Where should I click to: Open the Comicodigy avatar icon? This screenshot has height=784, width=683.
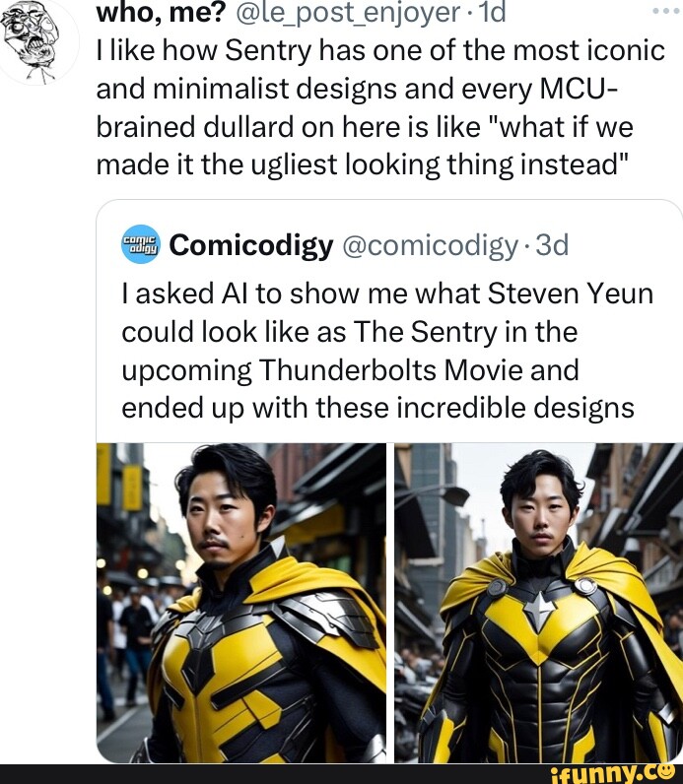coord(141,244)
